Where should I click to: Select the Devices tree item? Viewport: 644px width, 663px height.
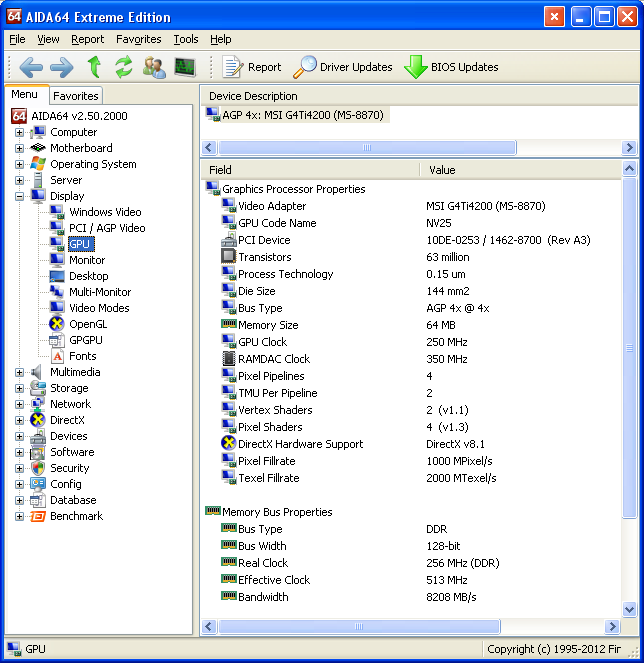coord(69,436)
